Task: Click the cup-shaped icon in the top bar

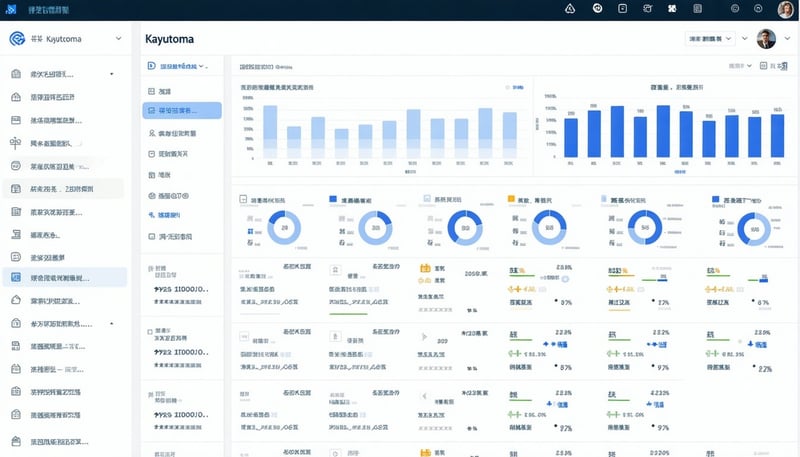Action: 647,8
